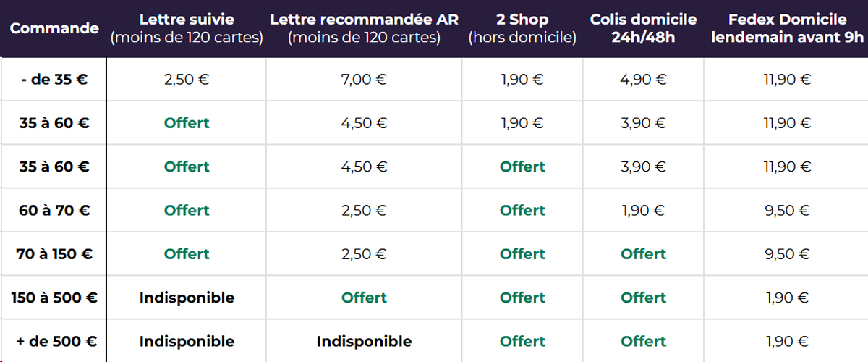
Task: Click the Colis domicile 24h/48h header
Action: [x=643, y=29]
